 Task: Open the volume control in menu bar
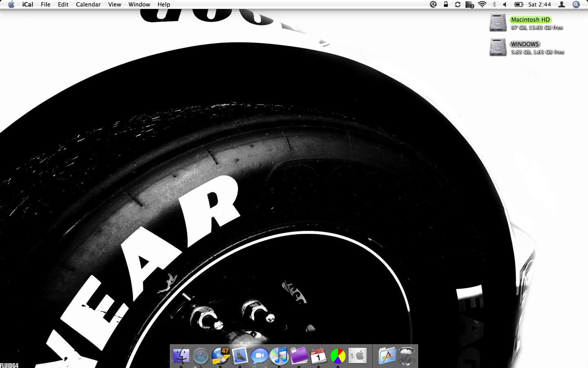(505, 4)
